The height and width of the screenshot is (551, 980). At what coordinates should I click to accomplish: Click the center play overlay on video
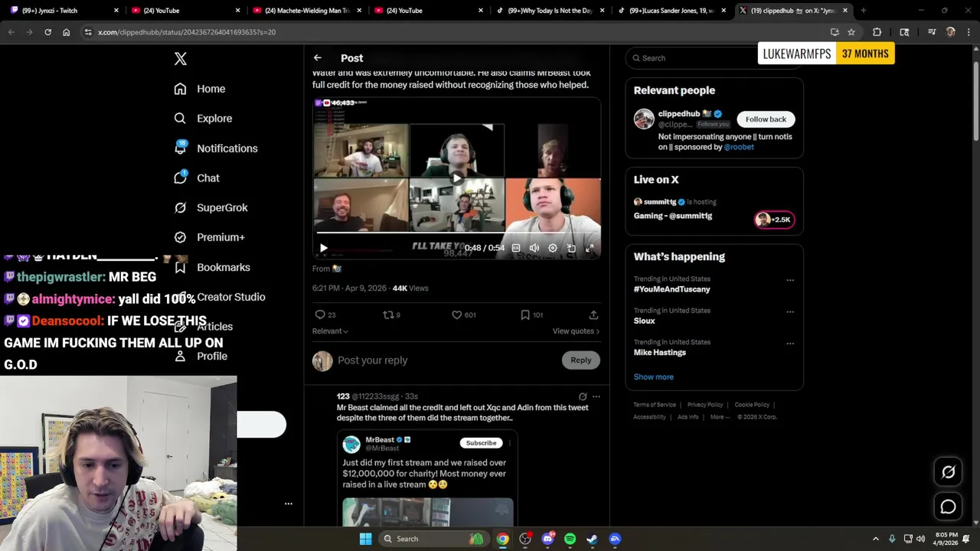point(456,178)
